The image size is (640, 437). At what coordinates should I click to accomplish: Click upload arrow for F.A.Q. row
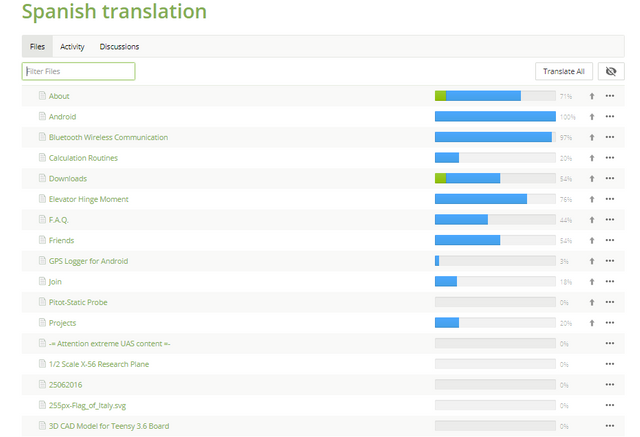point(592,220)
